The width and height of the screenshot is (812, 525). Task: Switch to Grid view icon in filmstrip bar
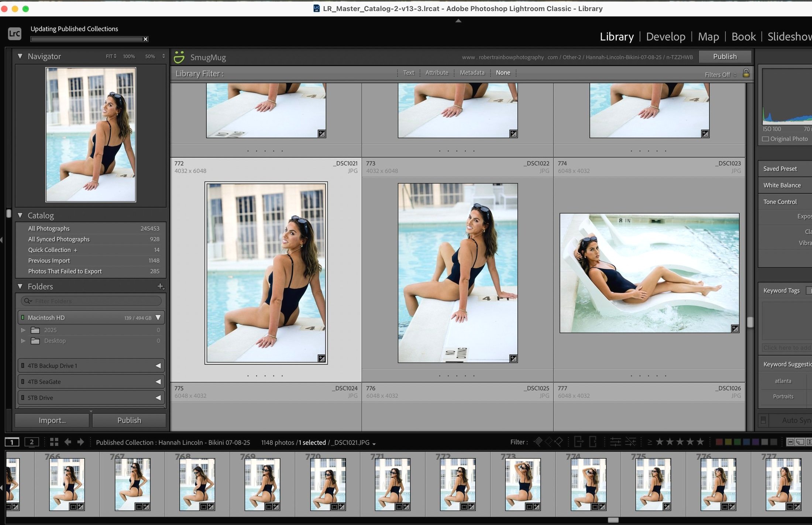[54, 442]
